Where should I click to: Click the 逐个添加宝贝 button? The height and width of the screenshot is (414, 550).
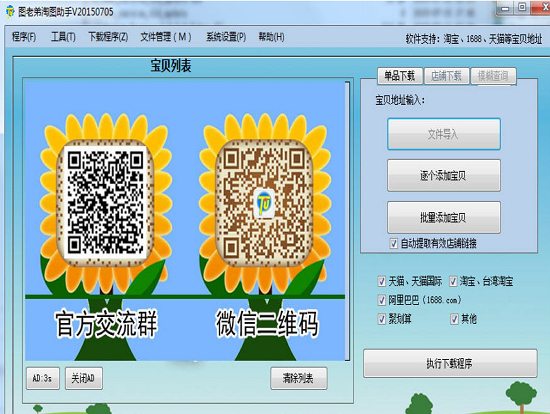(444, 175)
